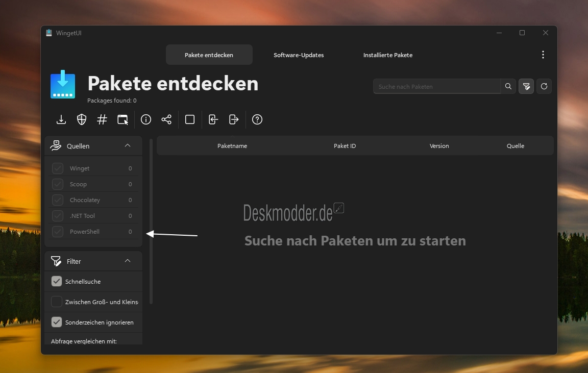Screen dimensions: 588x373
Task: Toggle the Winget source checkbox
Action: coord(57,168)
